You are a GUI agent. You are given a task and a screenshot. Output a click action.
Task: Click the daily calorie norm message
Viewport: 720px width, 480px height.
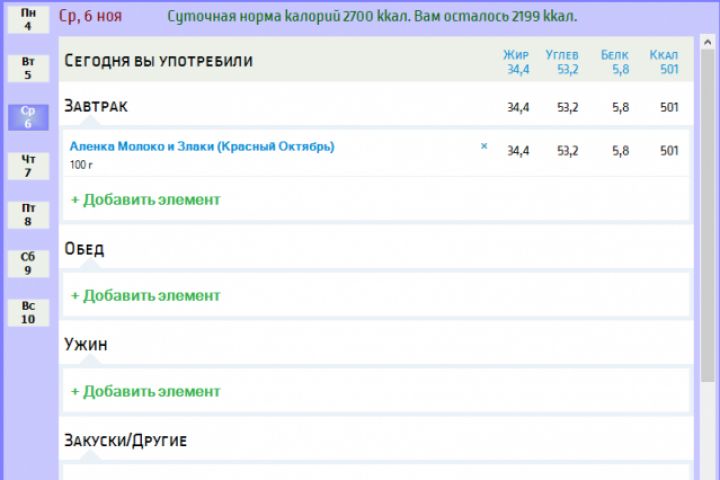click(x=372, y=16)
